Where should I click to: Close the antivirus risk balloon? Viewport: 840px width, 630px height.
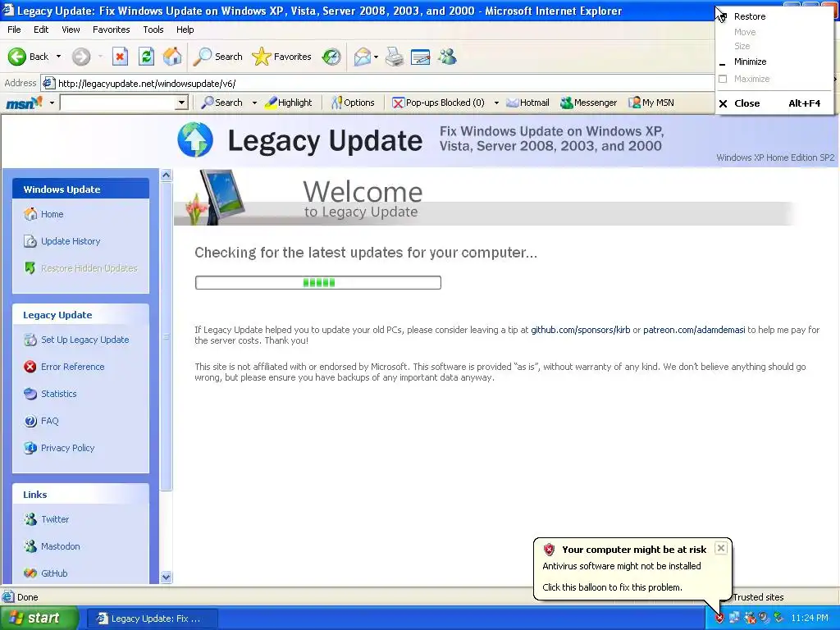click(x=721, y=548)
